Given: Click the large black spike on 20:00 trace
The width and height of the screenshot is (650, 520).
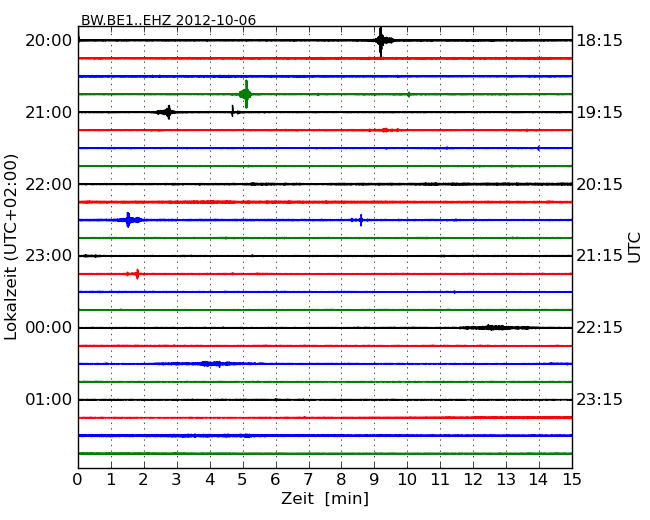Looking at the screenshot, I should tap(381, 41).
